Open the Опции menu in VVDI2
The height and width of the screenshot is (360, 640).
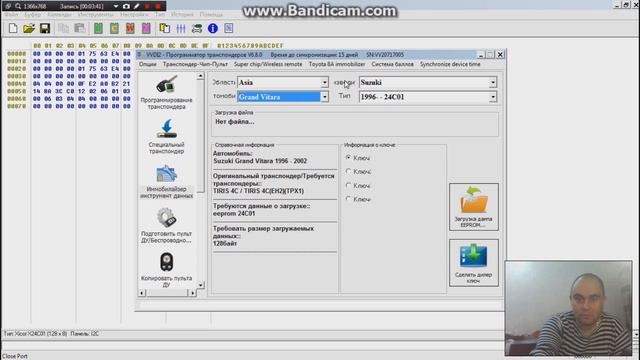tap(147, 64)
